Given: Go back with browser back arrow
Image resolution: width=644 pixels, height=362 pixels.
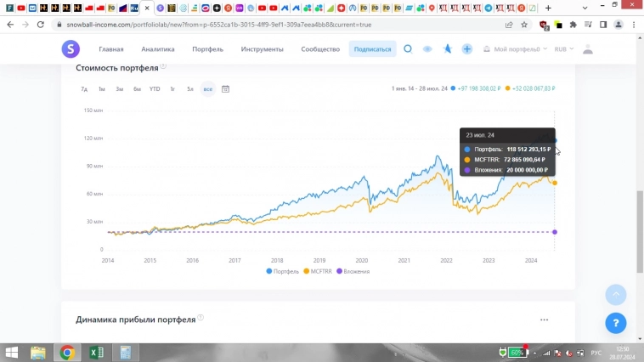Looking at the screenshot, I should (x=10, y=25).
